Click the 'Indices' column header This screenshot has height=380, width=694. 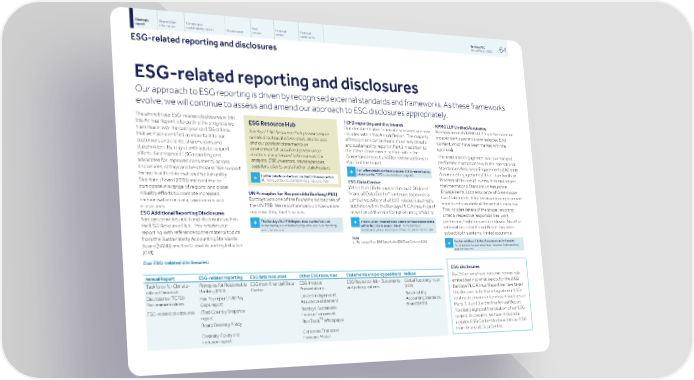tap(410, 274)
